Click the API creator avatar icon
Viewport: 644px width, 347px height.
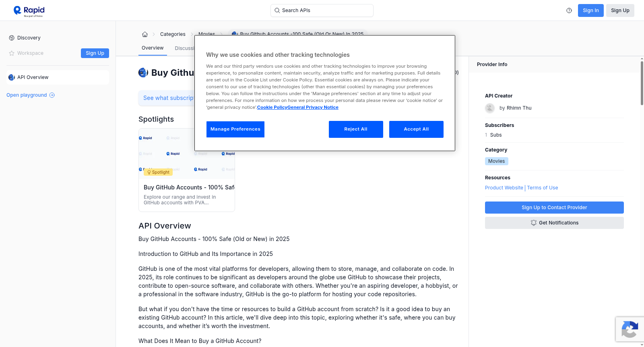click(490, 108)
